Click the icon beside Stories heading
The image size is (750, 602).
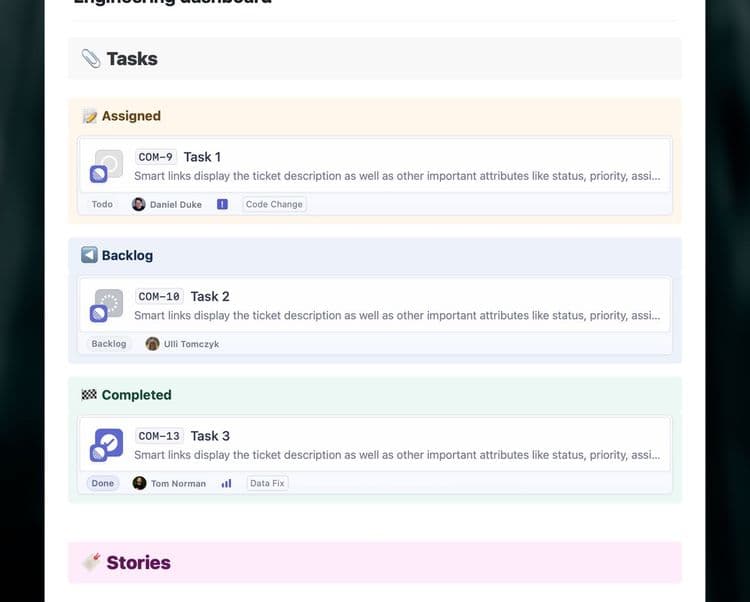point(91,562)
